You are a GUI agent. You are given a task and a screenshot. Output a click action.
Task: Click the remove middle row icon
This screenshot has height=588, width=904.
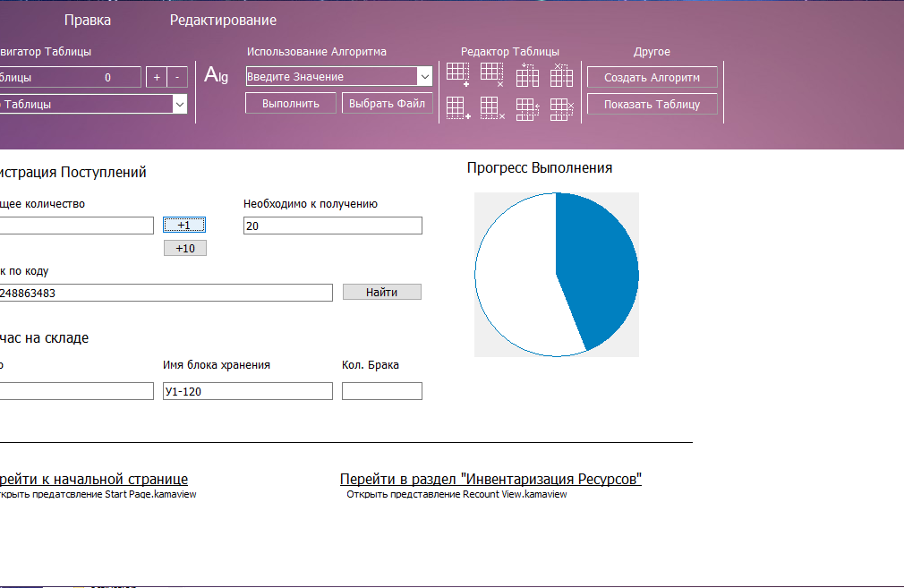561,109
